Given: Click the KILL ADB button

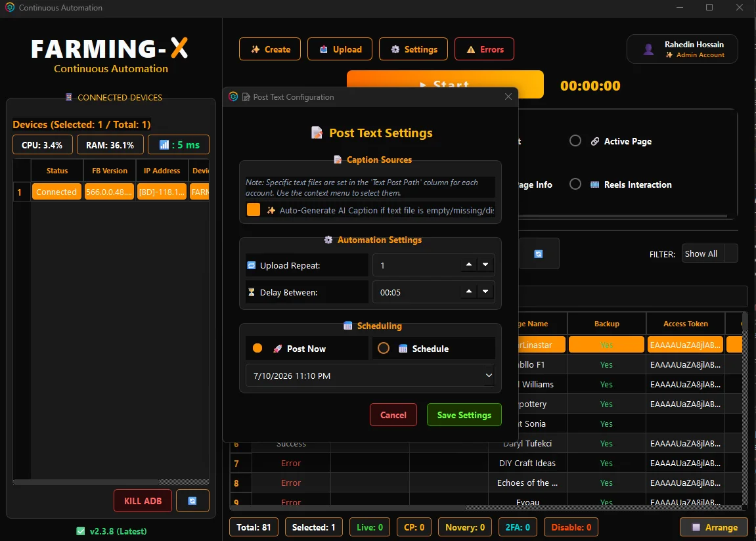Looking at the screenshot, I should [x=143, y=501].
